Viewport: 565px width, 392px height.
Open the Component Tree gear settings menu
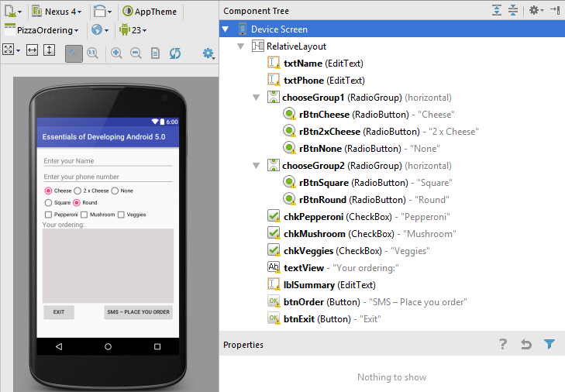click(536, 10)
